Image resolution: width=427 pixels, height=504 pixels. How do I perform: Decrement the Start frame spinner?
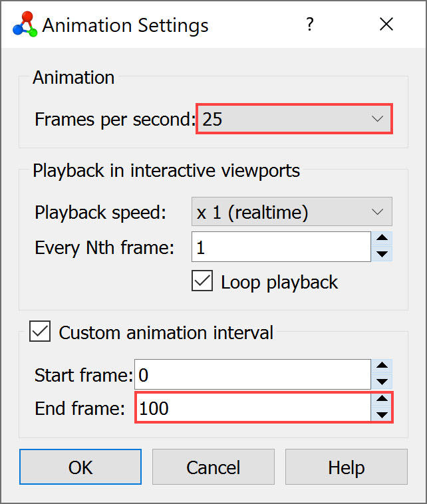pos(382,382)
